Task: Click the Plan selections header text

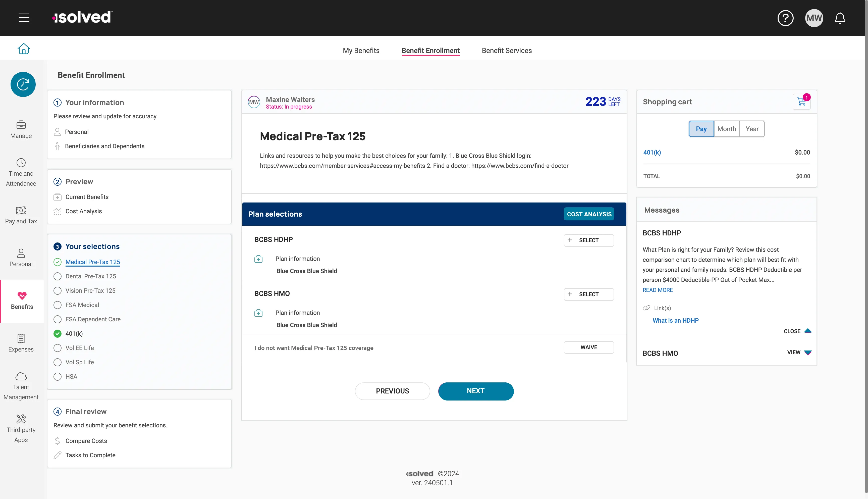Action: point(275,214)
